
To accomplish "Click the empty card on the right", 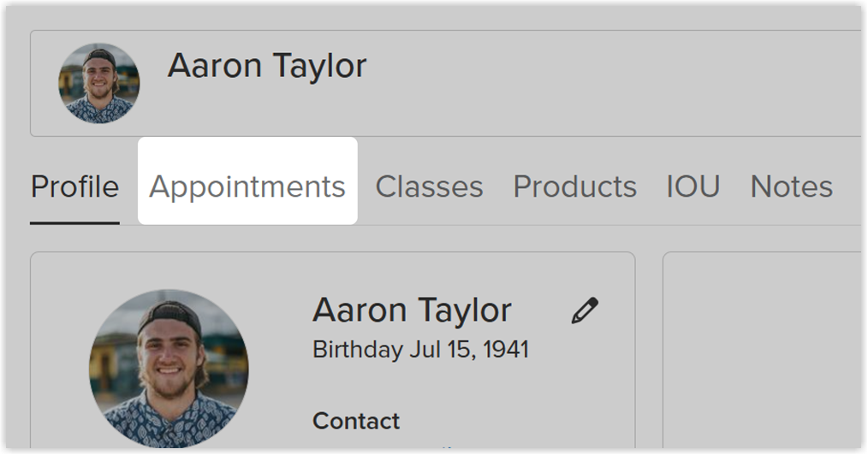I will pos(762,351).
